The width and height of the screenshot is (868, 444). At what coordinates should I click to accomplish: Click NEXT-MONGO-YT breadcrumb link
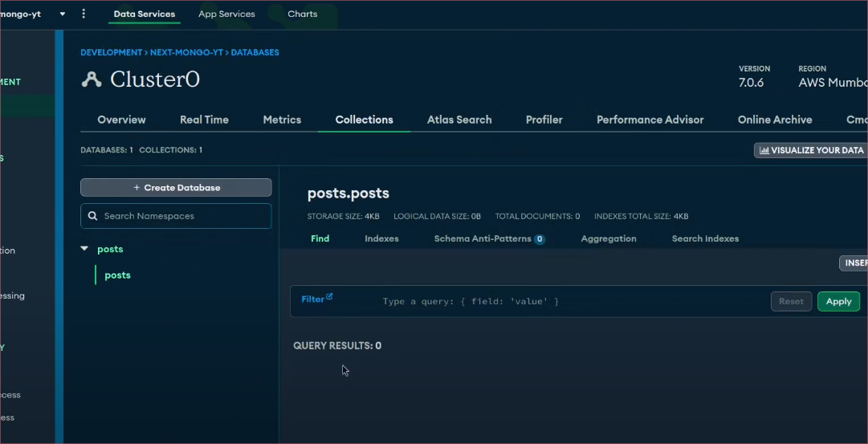tap(186, 53)
